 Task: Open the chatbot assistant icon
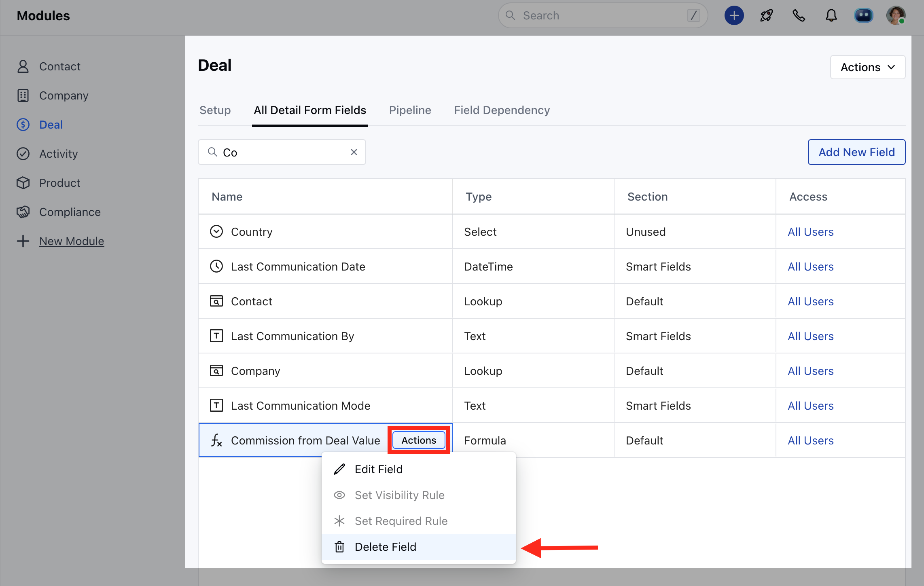pyautogui.click(x=863, y=16)
